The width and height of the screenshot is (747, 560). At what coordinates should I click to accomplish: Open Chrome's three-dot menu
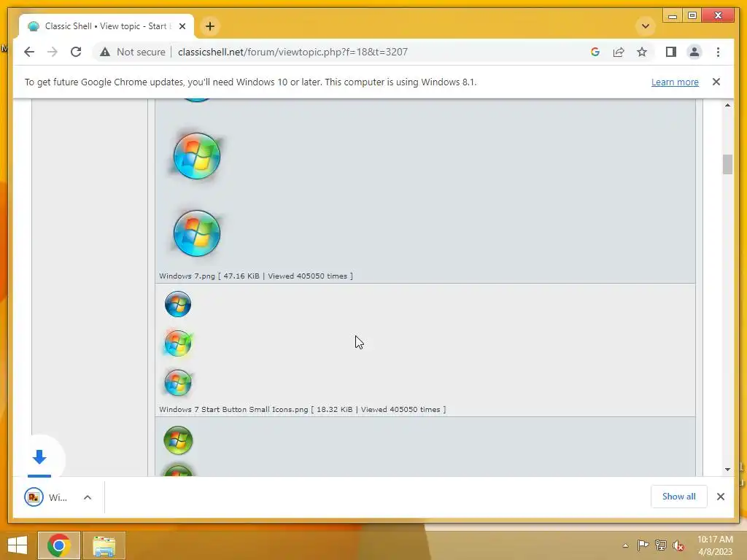click(718, 52)
